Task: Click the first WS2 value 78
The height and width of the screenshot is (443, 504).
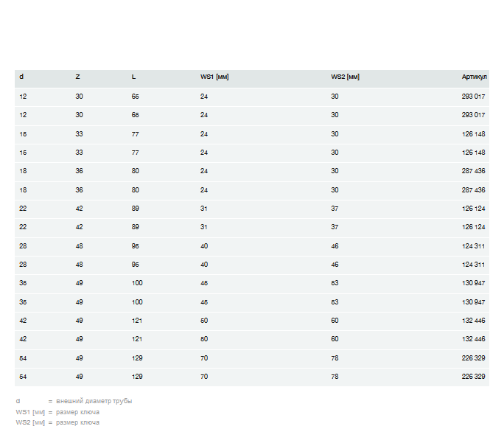Action: coord(335,358)
